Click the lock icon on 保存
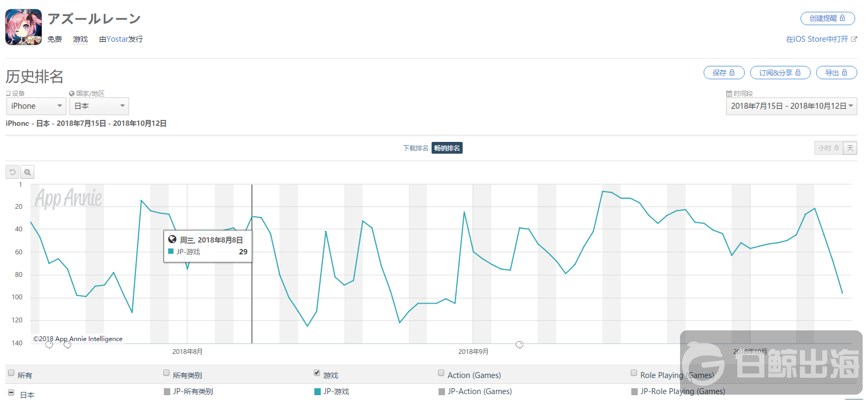The width and height of the screenshot is (868, 400). (732, 73)
